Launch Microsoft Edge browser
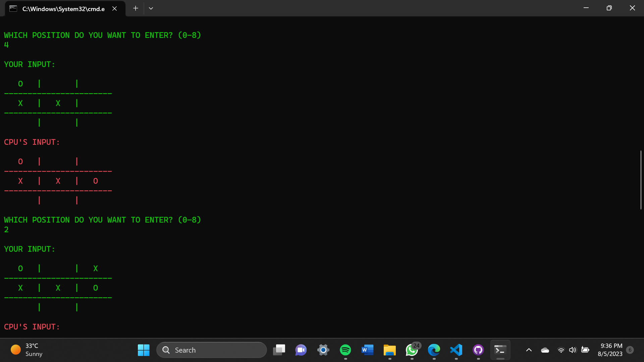This screenshot has width=644, height=362. pos(434,350)
